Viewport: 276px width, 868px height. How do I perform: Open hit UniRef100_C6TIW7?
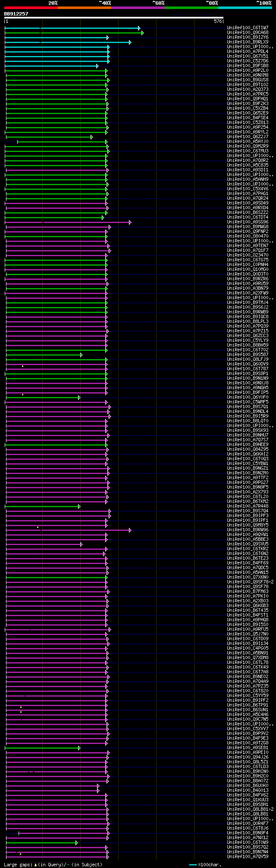tap(248, 28)
